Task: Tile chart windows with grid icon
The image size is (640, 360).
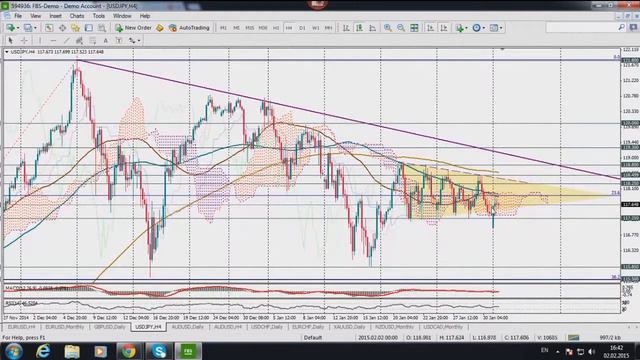Action: (414, 28)
